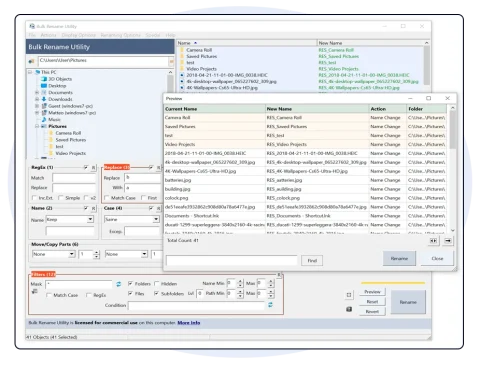Screen dimensions: 480x365
Task: Collapse the Pictures tree node
Action: [x=37, y=126]
